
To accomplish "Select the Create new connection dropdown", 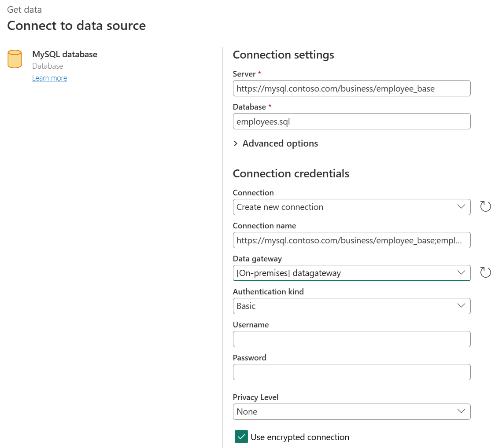I will tap(351, 207).
